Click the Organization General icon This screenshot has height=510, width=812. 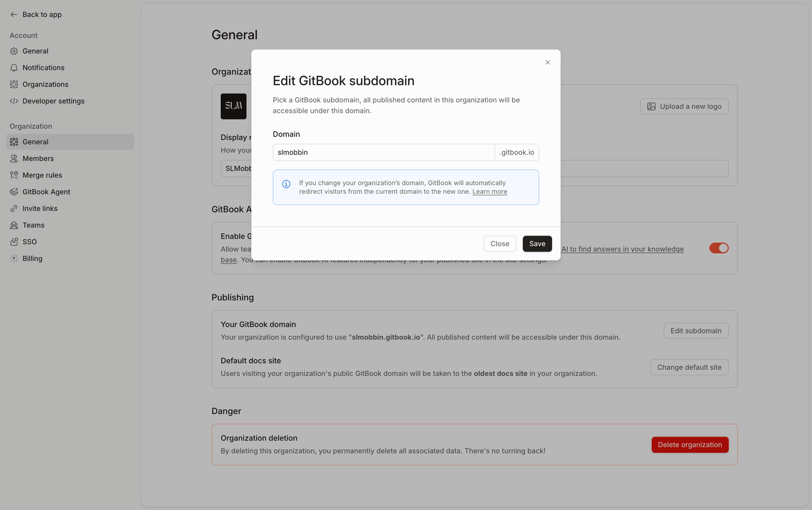click(x=14, y=142)
